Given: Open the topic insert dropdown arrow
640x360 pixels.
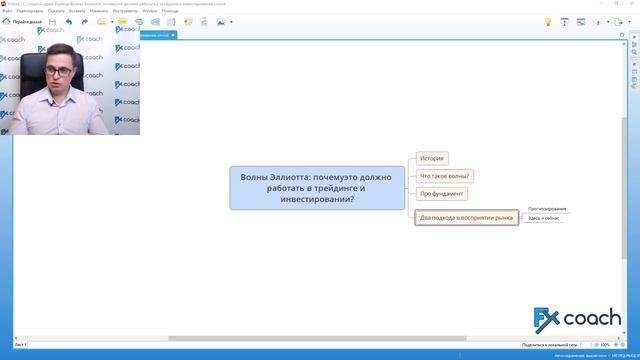Looking at the screenshot, I should point(112,22).
